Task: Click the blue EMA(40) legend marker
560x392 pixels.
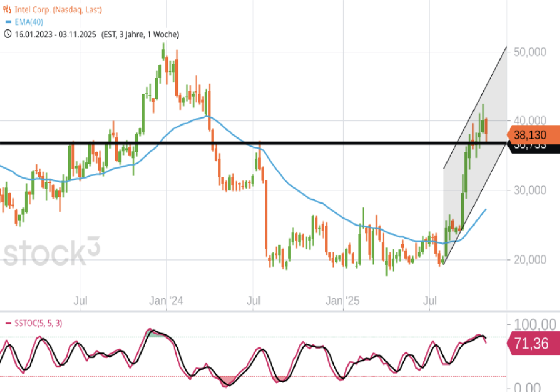Action: 8,22
